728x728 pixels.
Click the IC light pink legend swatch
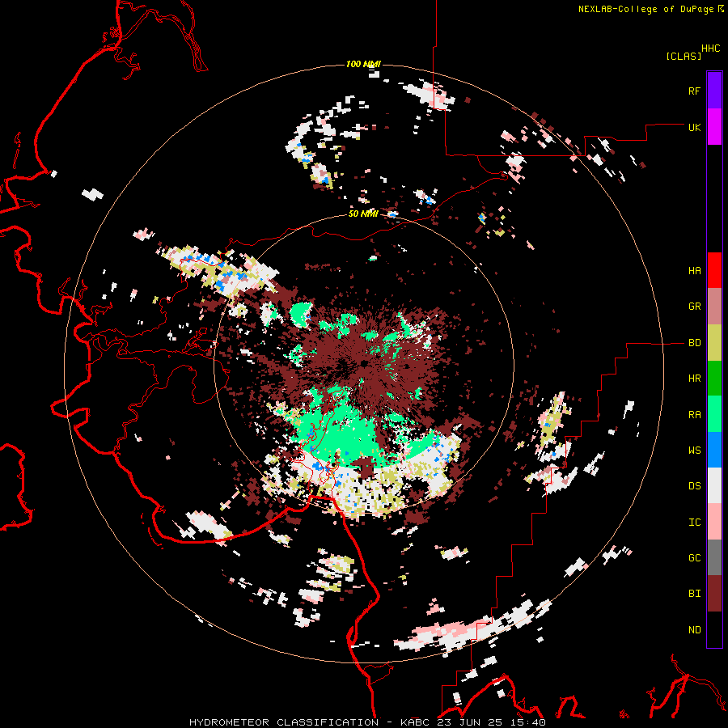[714, 522]
